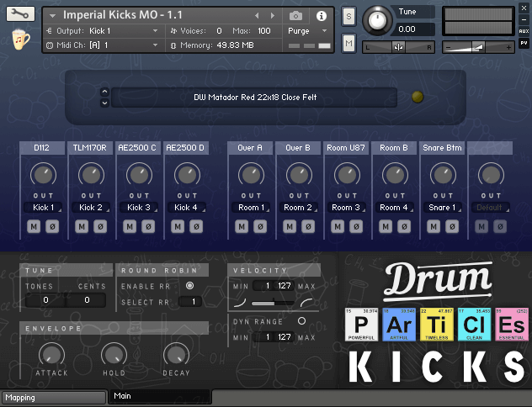This screenshot has width=532, height=407.
Task: Invert phase on the TLM170R channel
Action: [100, 226]
